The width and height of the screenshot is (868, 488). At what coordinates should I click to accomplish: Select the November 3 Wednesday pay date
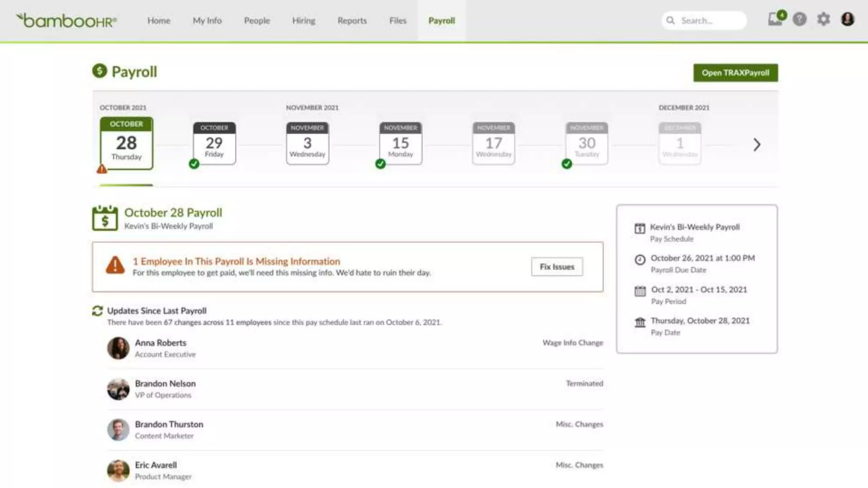(x=307, y=143)
